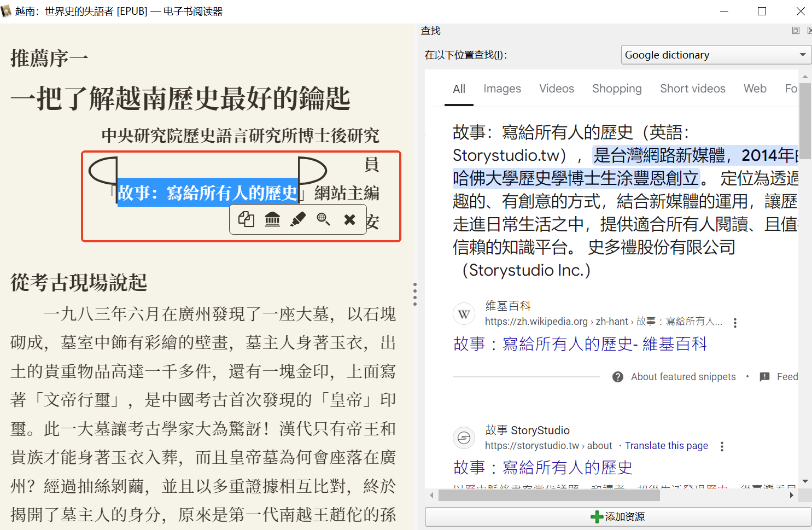Dismiss the selection popup with the X icon
Image resolution: width=812 pixels, height=530 pixels.
tap(349, 219)
